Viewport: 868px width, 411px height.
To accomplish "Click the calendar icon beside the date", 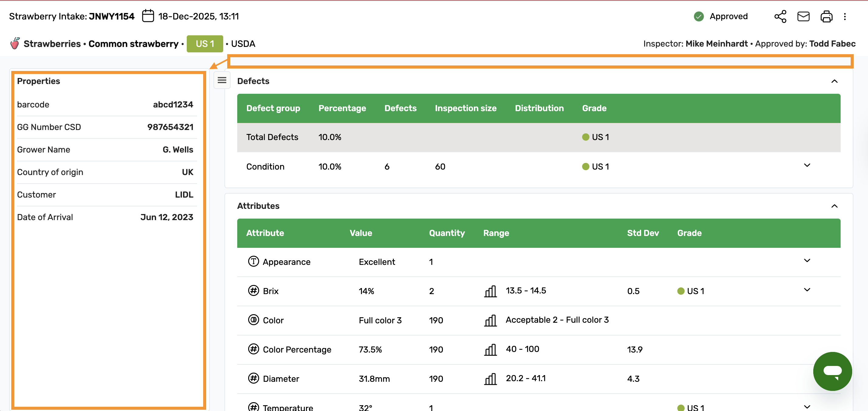I will (x=148, y=16).
